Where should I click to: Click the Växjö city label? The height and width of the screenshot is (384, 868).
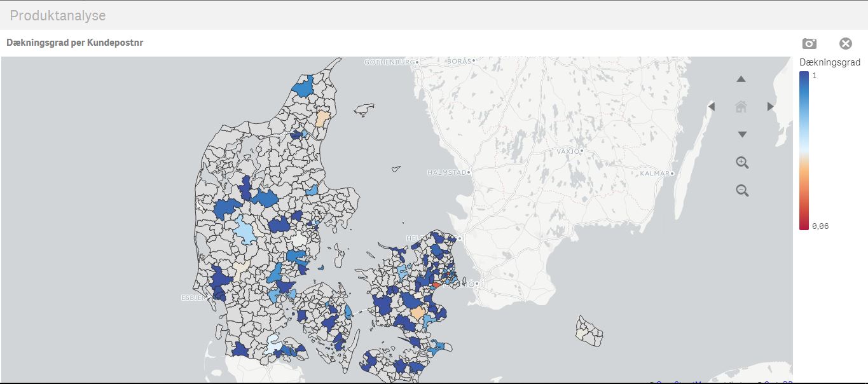coord(568,151)
